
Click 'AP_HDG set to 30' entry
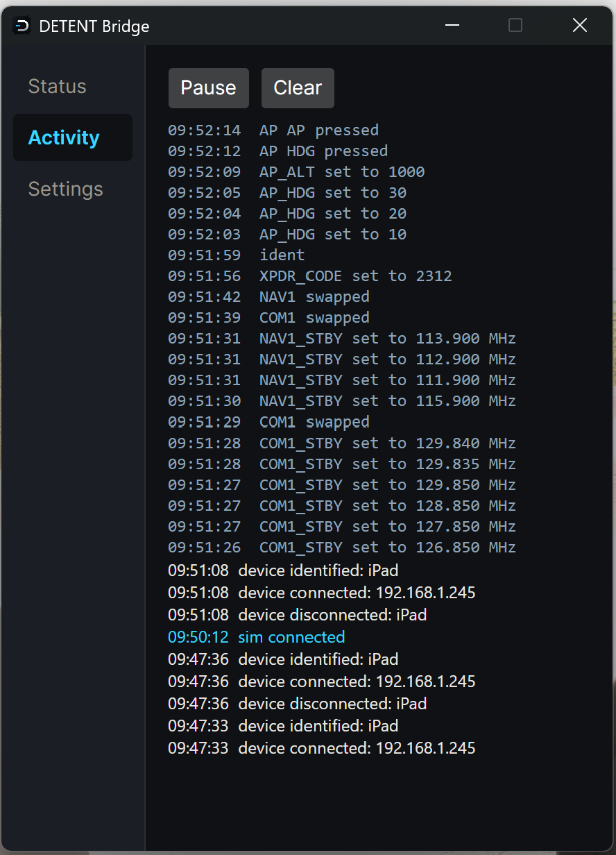click(287, 192)
